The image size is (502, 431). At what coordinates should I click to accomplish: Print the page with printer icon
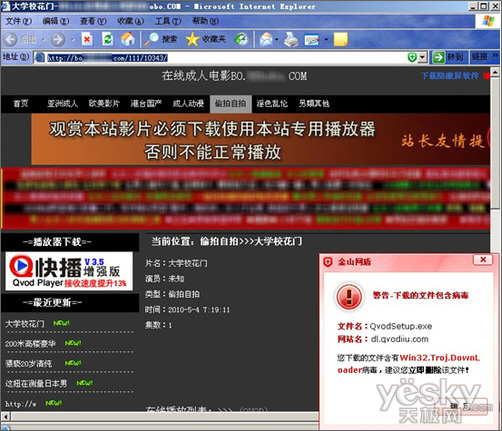(x=291, y=39)
